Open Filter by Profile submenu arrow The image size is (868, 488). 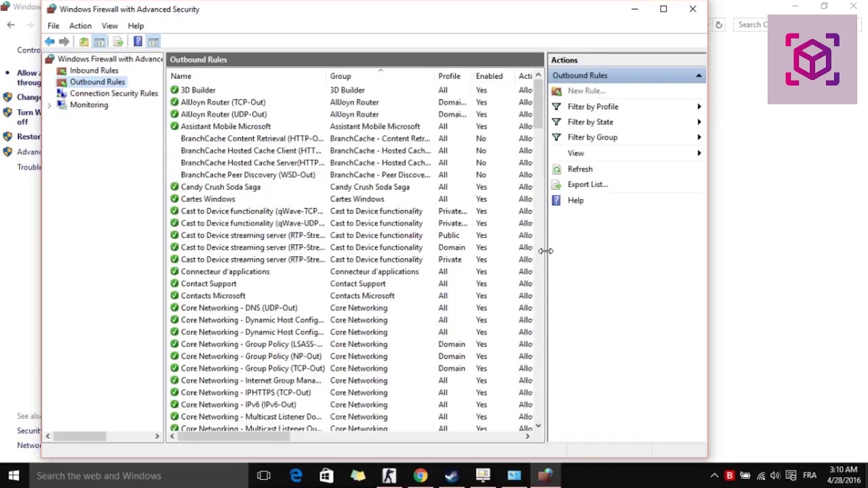[699, 107]
